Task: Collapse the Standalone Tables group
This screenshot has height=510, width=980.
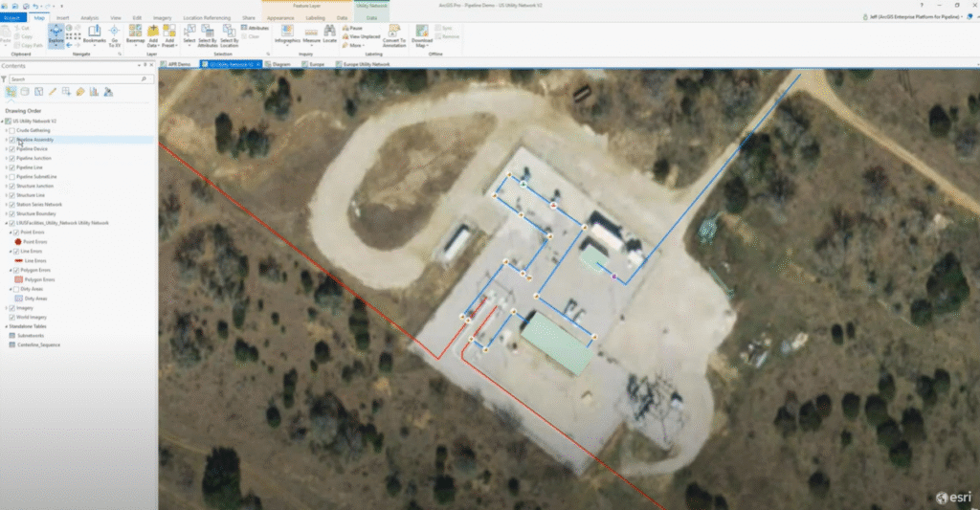Action: [7, 326]
